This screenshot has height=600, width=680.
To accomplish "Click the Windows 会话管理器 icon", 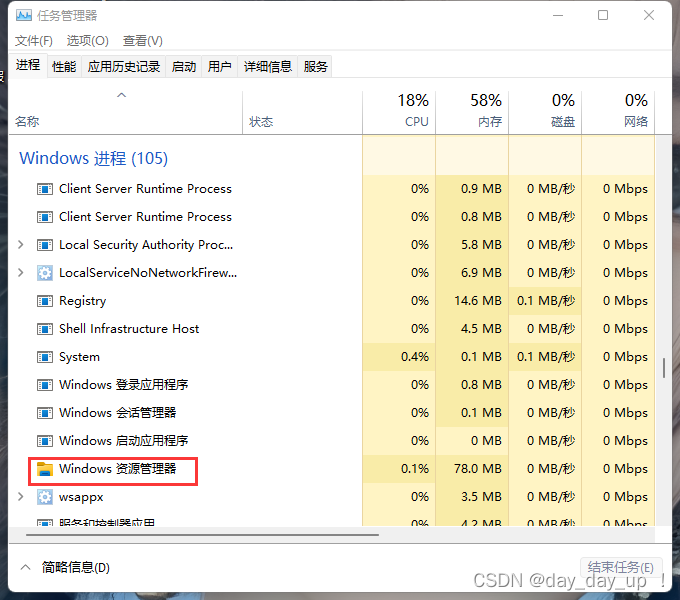I will tap(45, 413).
